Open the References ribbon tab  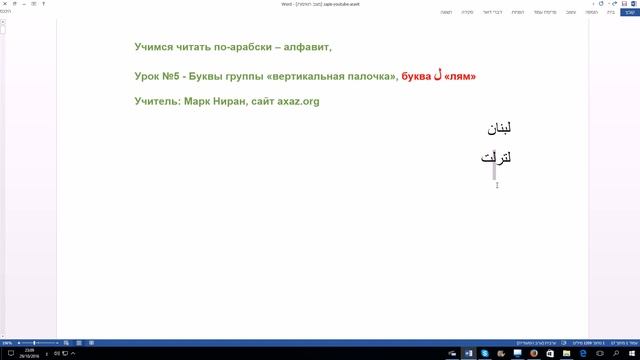tap(518, 12)
